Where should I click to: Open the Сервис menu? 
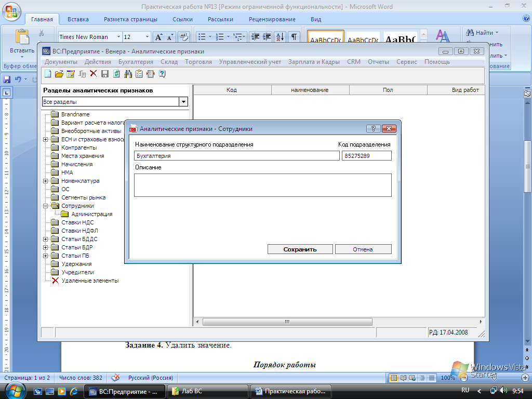[x=406, y=62]
